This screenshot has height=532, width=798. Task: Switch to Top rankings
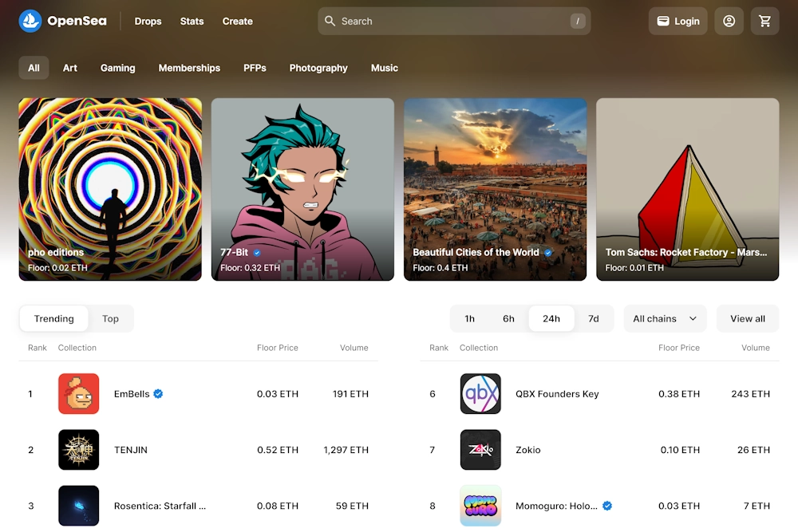click(x=110, y=319)
